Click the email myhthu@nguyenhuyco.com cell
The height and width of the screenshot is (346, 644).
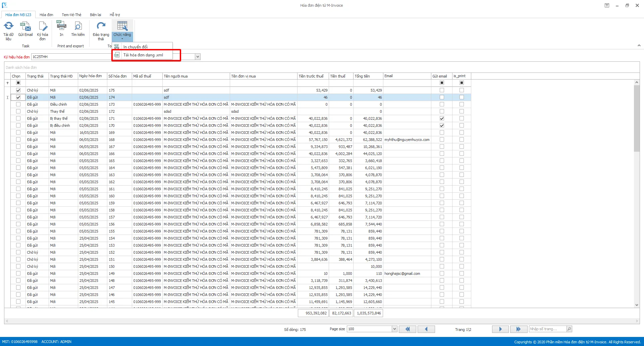click(407, 140)
